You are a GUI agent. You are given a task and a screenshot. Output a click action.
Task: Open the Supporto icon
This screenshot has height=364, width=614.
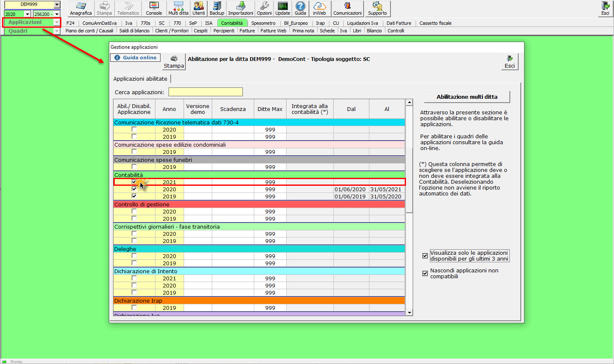coord(377,8)
